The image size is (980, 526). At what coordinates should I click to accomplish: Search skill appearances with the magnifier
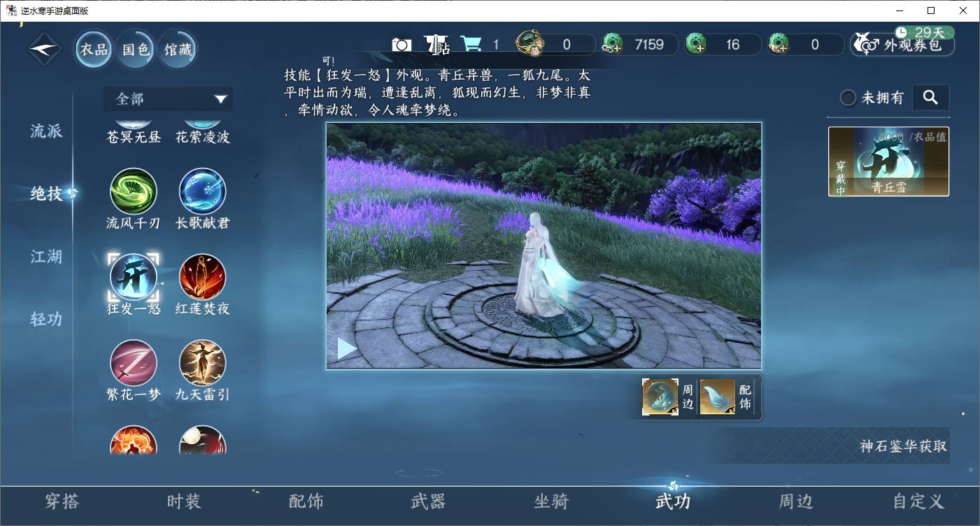pyautogui.click(x=930, y=98)
